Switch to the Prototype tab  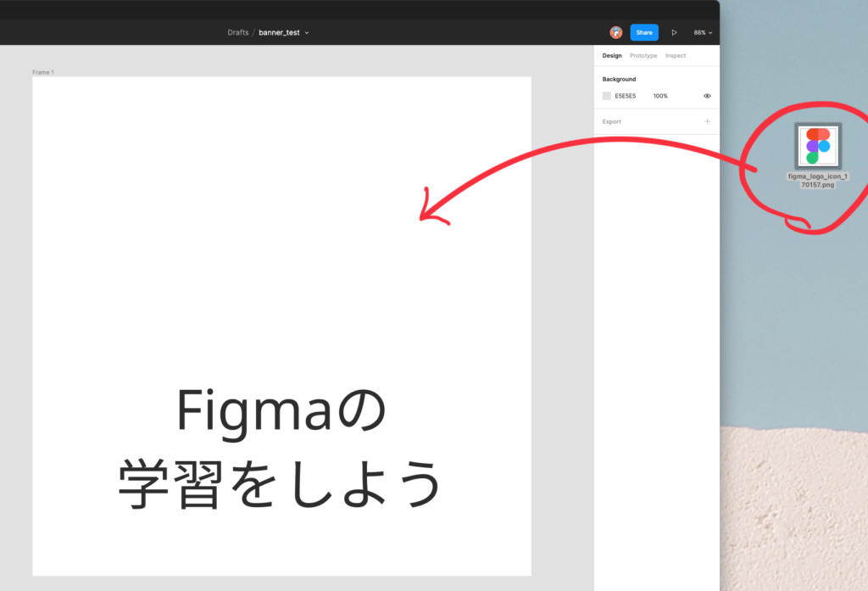(643, 55)
